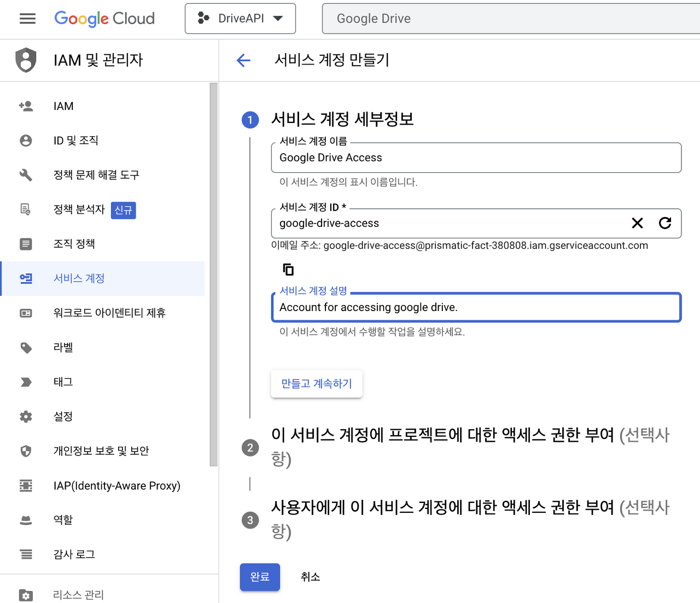Image resolution: width=700 pixels, height=603 pixels.
Task: Click the 완료 button
Action: pyautogui.click(x=260, y=577)
